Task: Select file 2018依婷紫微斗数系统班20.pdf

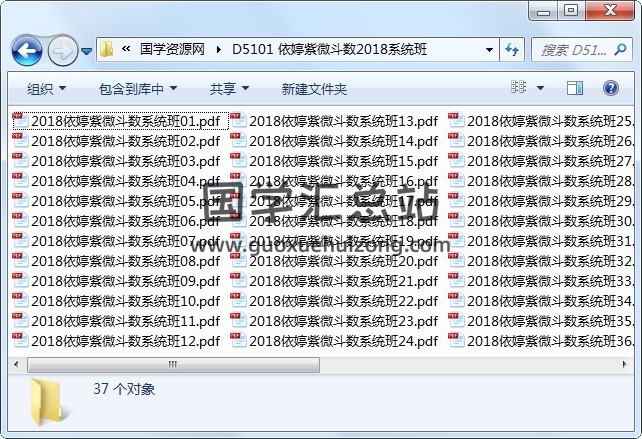Action: [335, 261]
